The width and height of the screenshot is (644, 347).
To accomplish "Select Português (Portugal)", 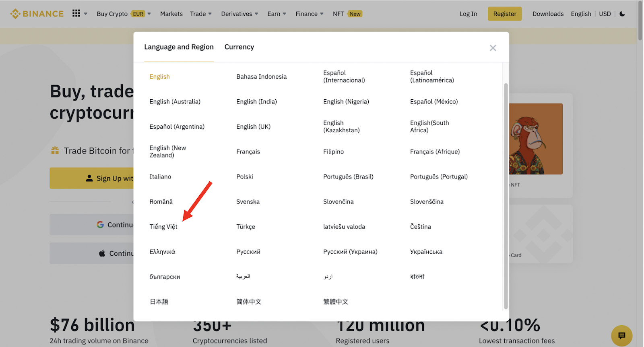I will (x=439, y=177).
